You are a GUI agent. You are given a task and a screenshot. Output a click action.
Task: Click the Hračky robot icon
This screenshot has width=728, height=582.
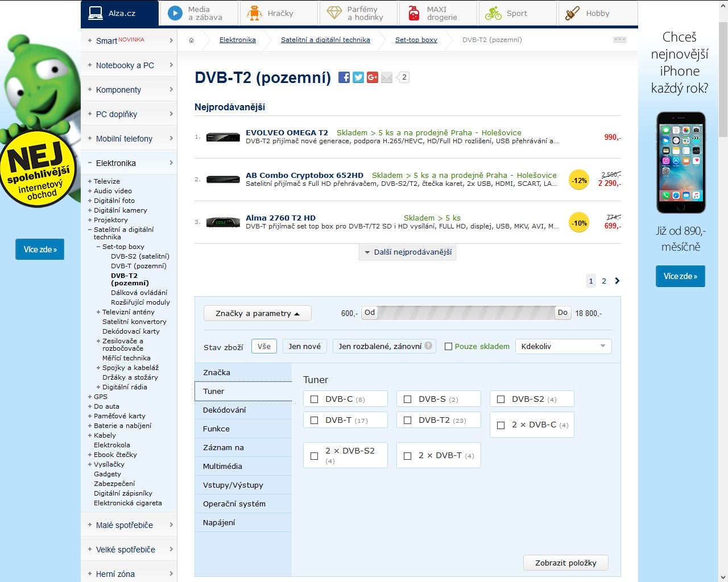(255, 13)
